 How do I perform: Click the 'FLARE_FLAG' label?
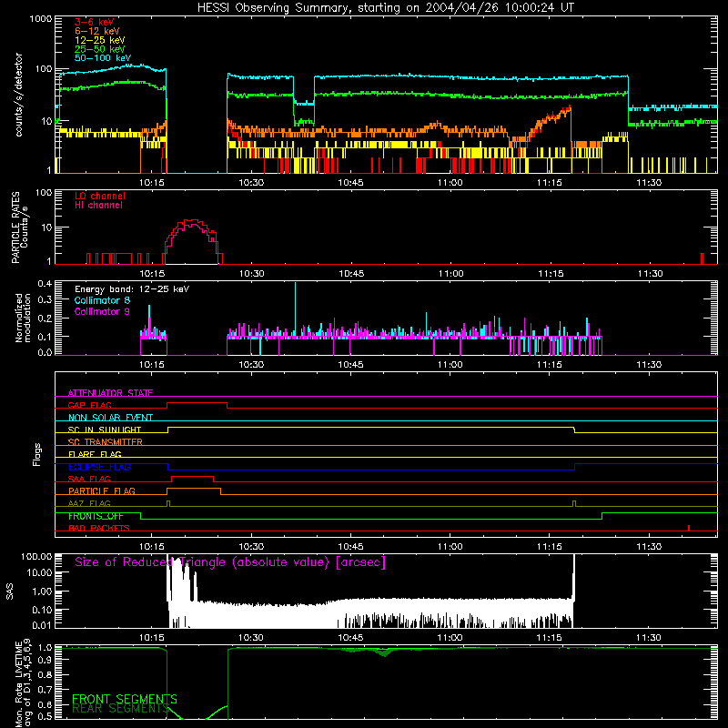(95, 454)
